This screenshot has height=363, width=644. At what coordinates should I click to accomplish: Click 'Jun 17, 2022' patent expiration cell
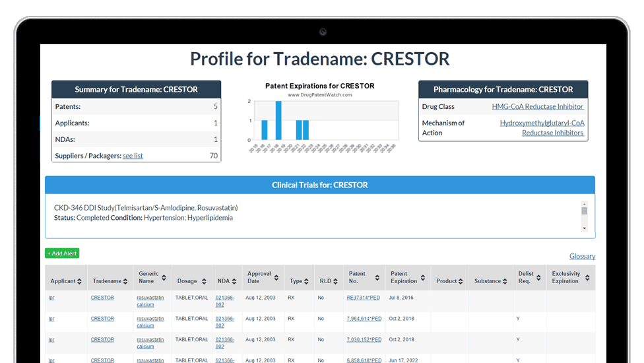403,360
